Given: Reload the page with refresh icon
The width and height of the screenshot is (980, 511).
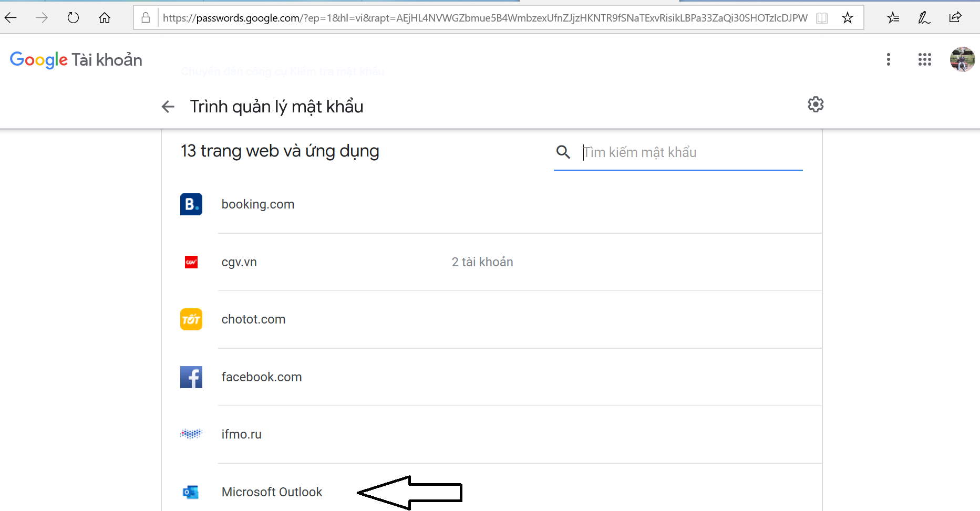Looking at the screenshot, I should pos(73,18).
